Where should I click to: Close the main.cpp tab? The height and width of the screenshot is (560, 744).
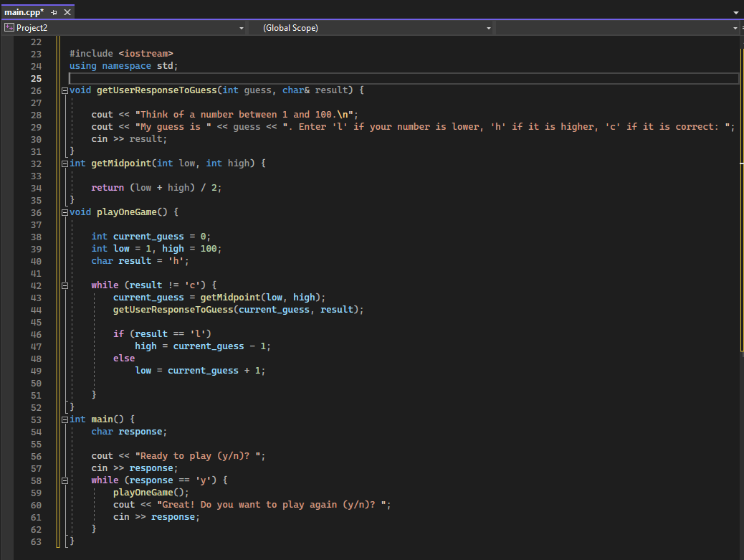point(67,12)
